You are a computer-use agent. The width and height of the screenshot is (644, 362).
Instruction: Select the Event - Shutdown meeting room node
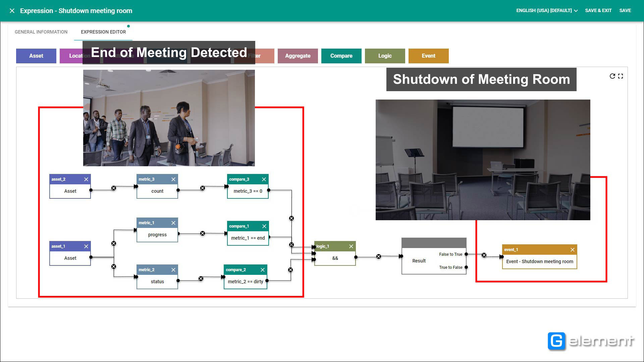tap(540, 261)
